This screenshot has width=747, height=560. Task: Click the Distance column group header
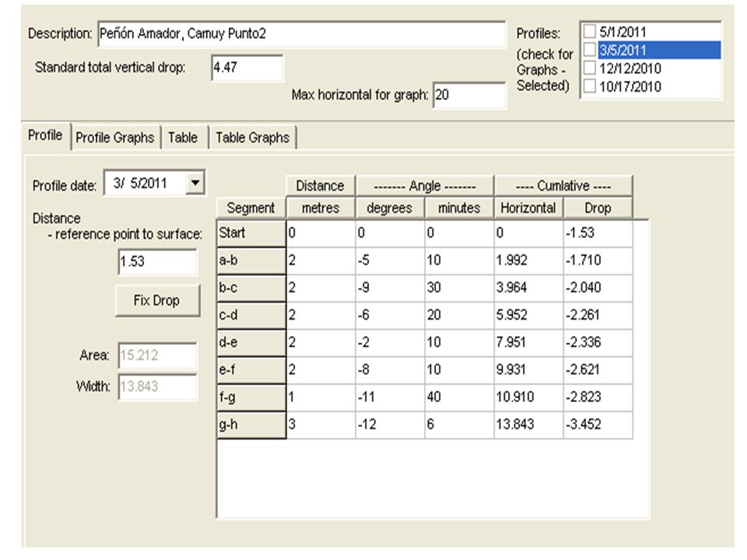click(321, 186)
